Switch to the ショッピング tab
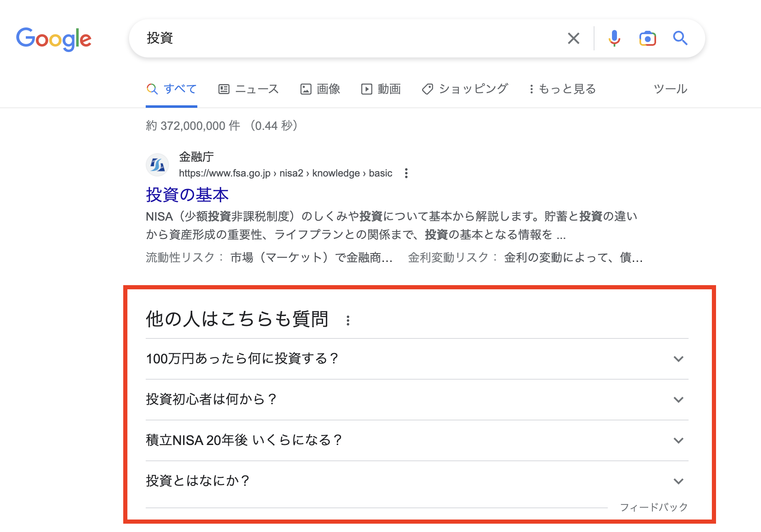 465,89
